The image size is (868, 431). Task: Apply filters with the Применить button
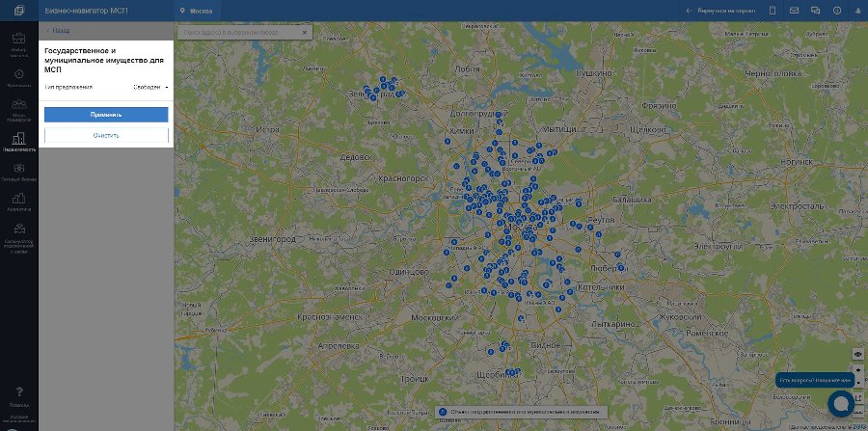(x=106, y=115)
